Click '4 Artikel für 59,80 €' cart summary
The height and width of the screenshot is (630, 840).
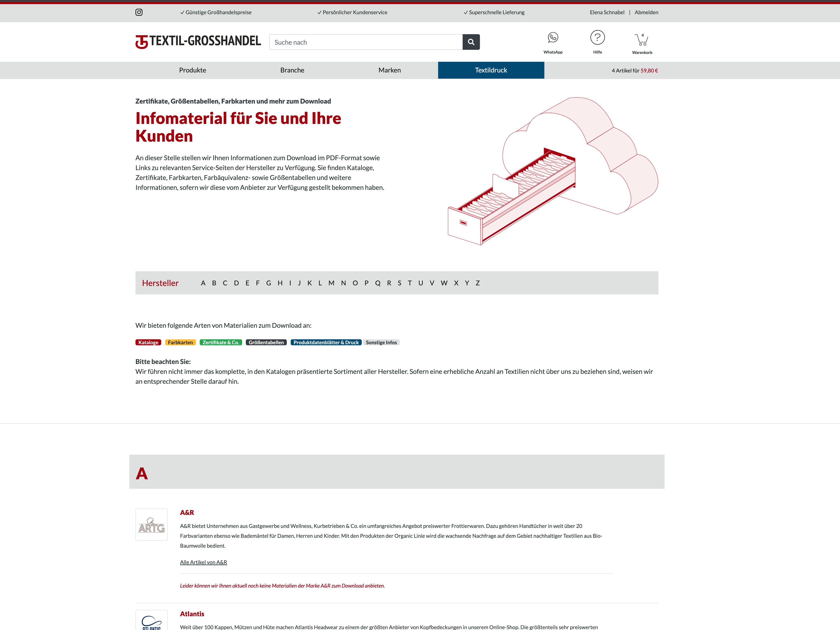pyautogui.click(x=635, y=71)
